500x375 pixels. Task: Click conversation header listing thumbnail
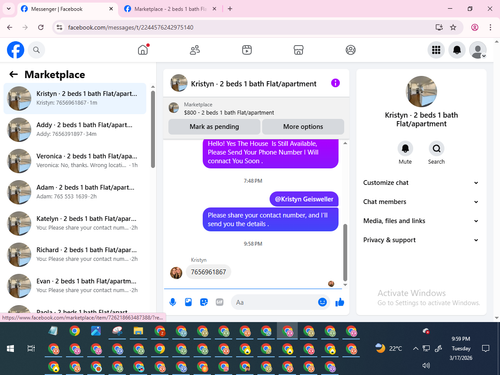(x=179, y=83)
